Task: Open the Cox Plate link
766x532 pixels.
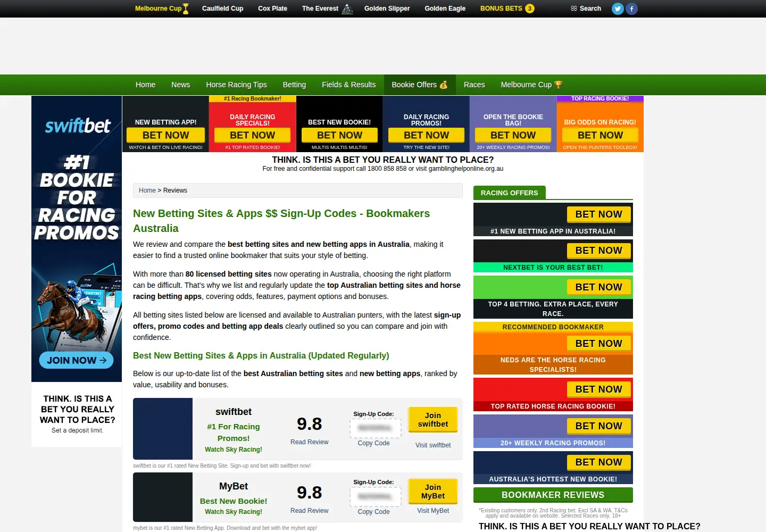Action: point(272,9)
